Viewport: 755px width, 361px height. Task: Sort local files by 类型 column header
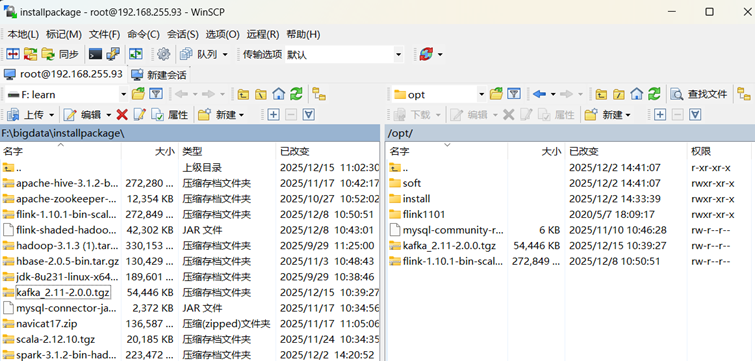227,151
